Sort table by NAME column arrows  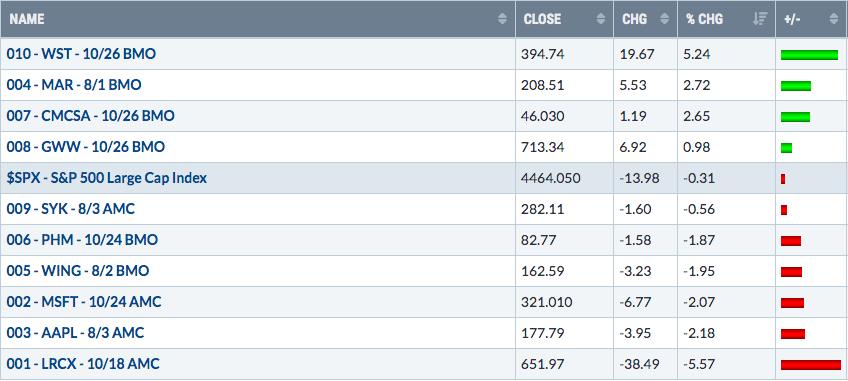[502, 19]
